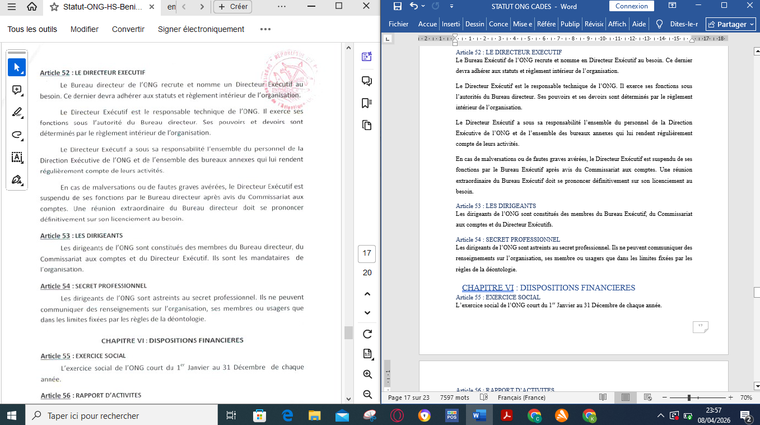Click the 7597 mots word count
Image resolution: width=760 pixels, height=425 pixels.
coord(455,397)
